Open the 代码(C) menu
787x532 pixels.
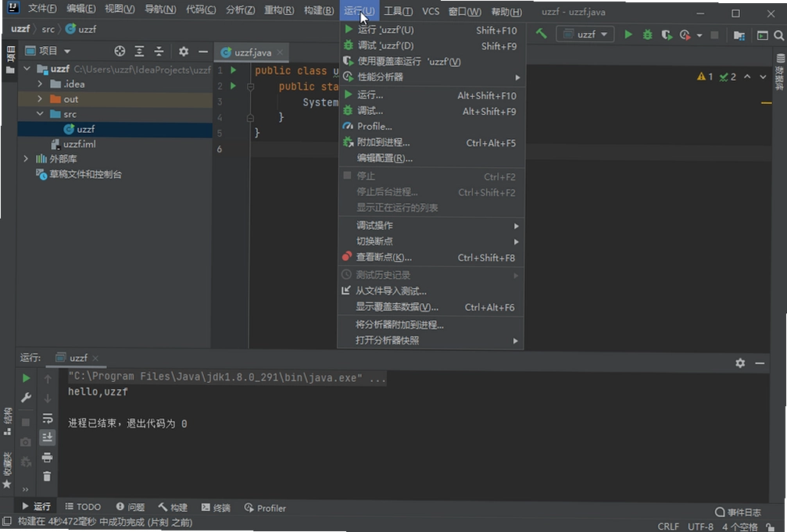pos(201,9)
